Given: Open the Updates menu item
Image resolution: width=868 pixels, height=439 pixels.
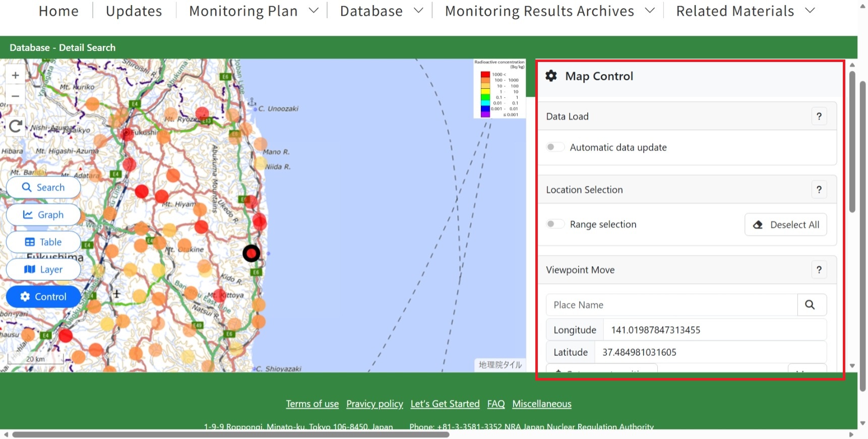Looking at the screenshot, I should 134,11.
